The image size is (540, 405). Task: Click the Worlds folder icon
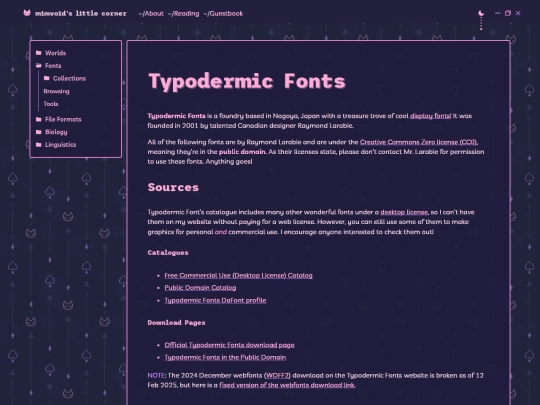39,53
